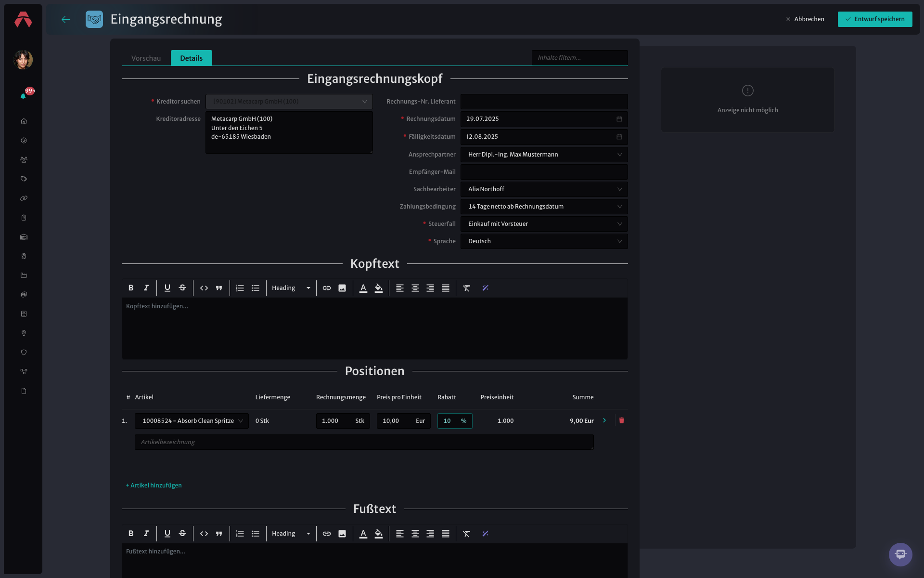Screen dimensions: 924x578
Task: Insert image in the Kopftext toolbar
Action: click(342, 288)
